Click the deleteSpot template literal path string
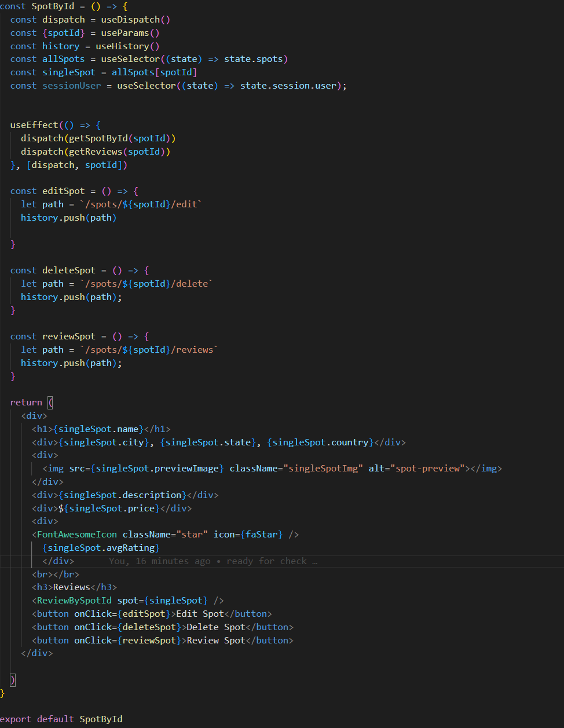Viewport: 564px width, 728px height. click(x=146, y=283)
